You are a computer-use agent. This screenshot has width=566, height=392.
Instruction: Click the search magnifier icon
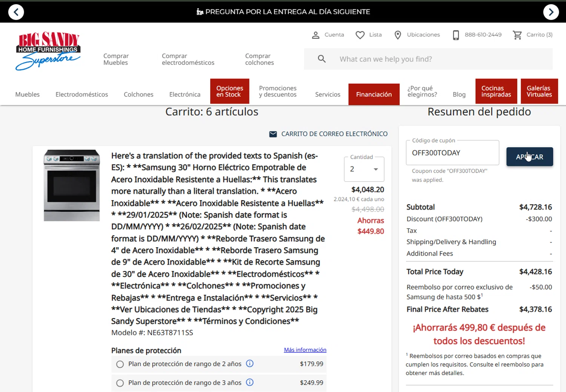tap(322, 59)
